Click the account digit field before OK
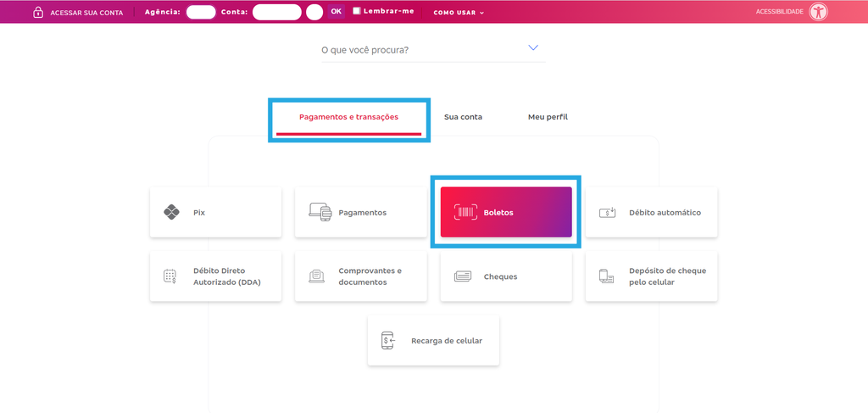This screenshot has width=868, height=413. pyautogui.click(x=314, y=12)
